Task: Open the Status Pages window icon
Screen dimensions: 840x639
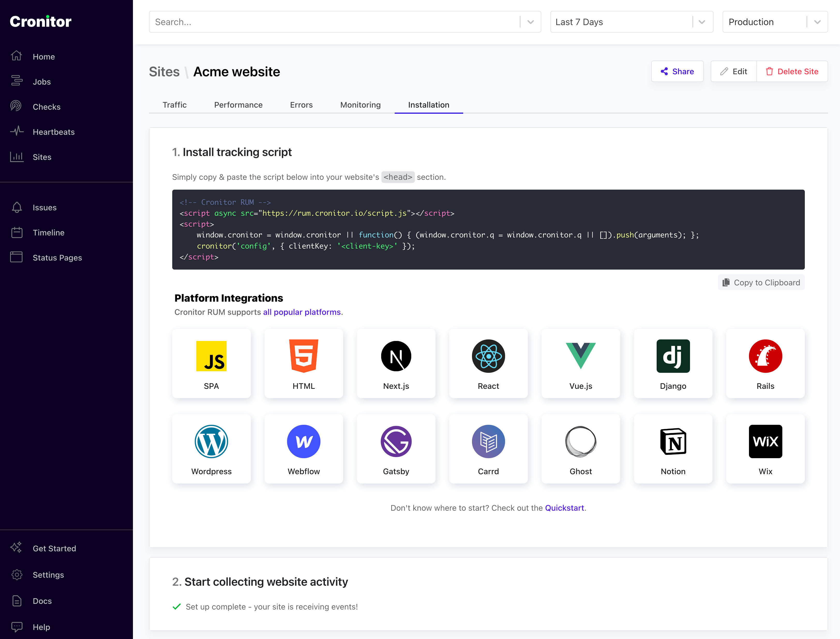Action: click(16, 257)
